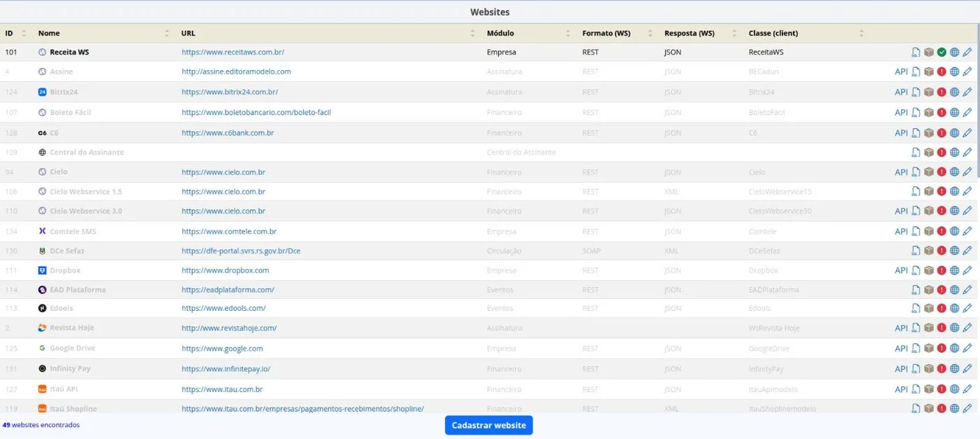Edit Cielo Webservice 3.0 via pencil icon
Image resolution: width=980 pixels, height=439 pixels.
967,211
